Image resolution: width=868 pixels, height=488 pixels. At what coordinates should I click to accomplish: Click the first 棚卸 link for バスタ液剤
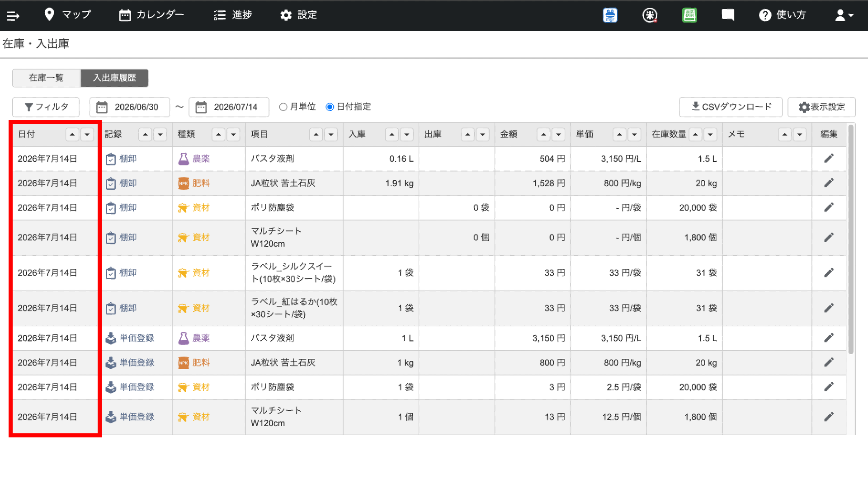[x=121, y=159]
